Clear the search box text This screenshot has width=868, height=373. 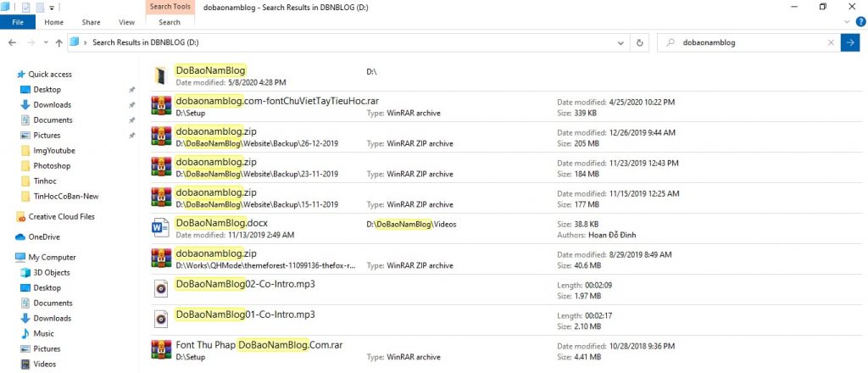[831, 42]
